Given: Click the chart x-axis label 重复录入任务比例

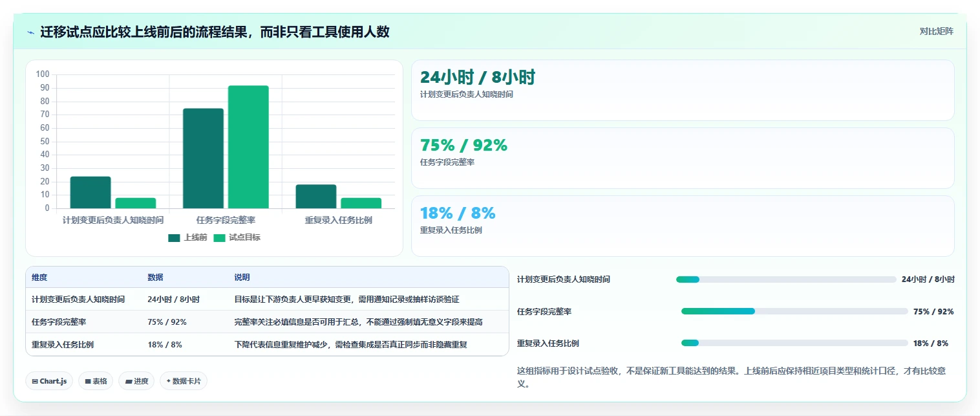Looking at the screenshot, I should point(339,220).
